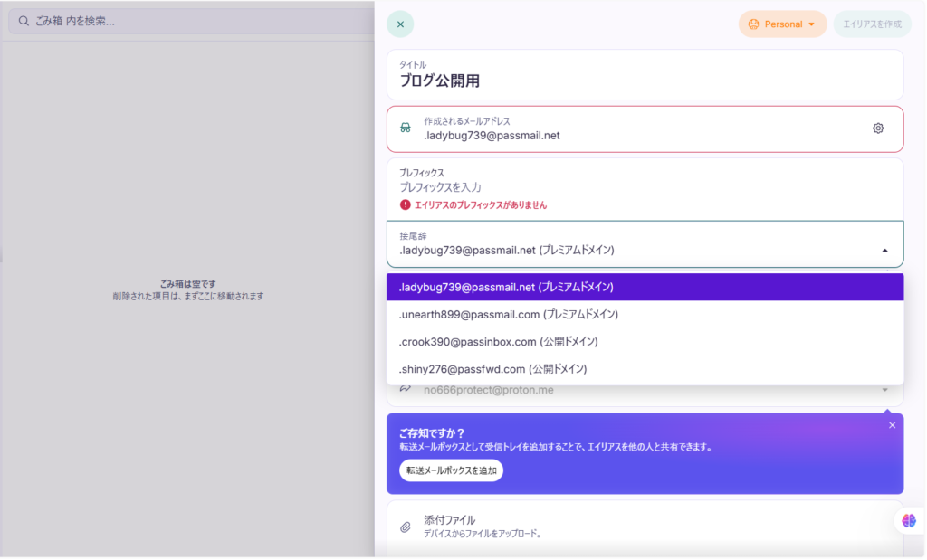Click the vault icon inside the Personal button

[752, 24]
